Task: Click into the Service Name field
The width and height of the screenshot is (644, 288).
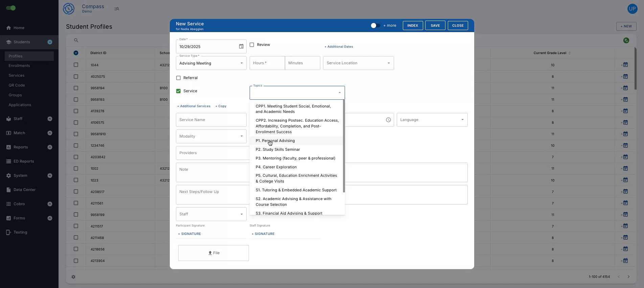Action: (211, 120)
